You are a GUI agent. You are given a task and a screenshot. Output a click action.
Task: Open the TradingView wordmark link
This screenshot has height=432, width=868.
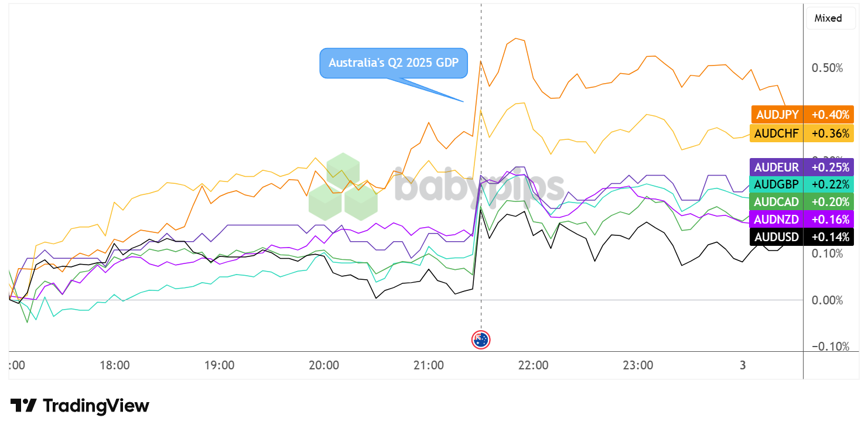(96, 406)
